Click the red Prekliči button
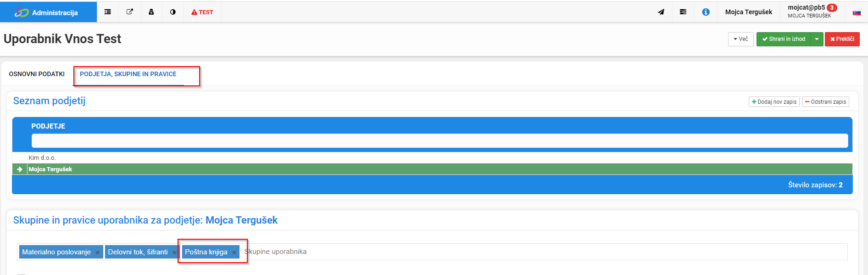Screen dimensions: 868x275 pyautogui.click(x=842, y=39)
